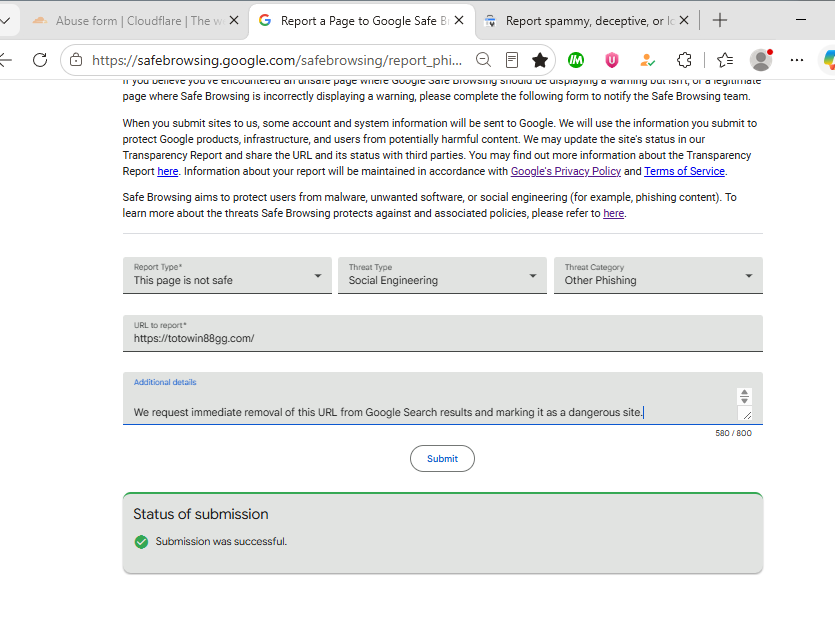Click the address bar URL
835x618 pixels.
277,60
